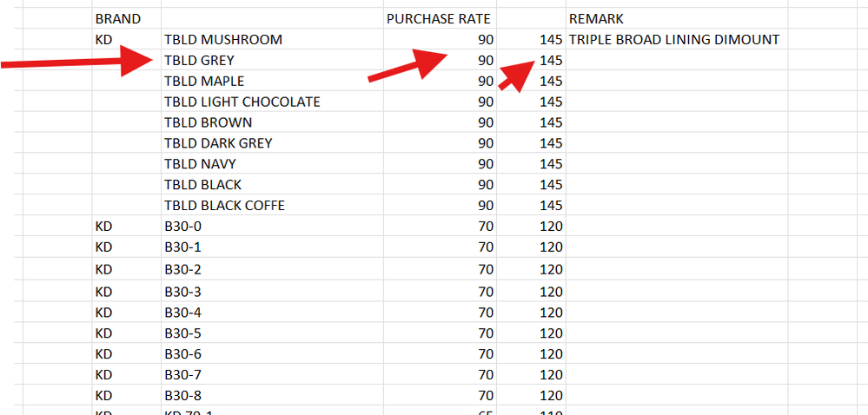
Task: Select the BRAND header cell
Action: pos(126,18)
